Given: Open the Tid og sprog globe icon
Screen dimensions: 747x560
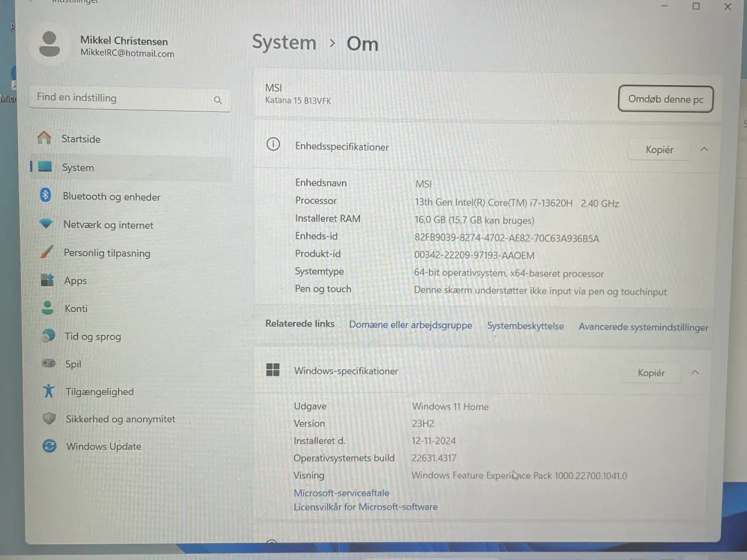Looking at the screenshot, I should coord(48,336).
